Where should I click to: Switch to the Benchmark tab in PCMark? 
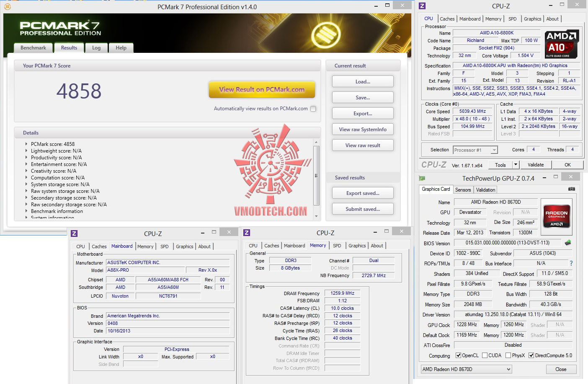[x=34, y=48]
